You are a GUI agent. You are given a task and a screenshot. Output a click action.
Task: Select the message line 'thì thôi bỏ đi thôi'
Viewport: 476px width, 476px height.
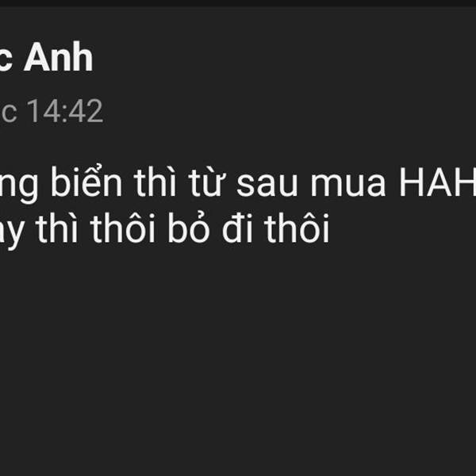tap(165, 230)
